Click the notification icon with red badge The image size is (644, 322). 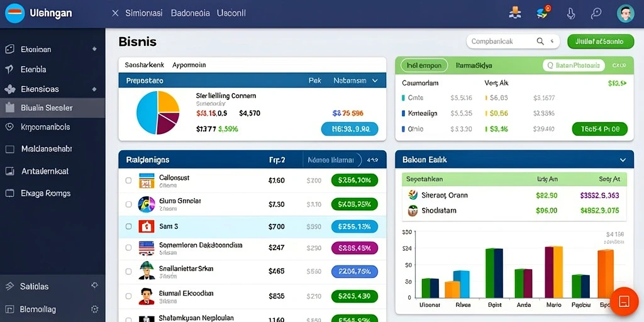click(543, 13)
